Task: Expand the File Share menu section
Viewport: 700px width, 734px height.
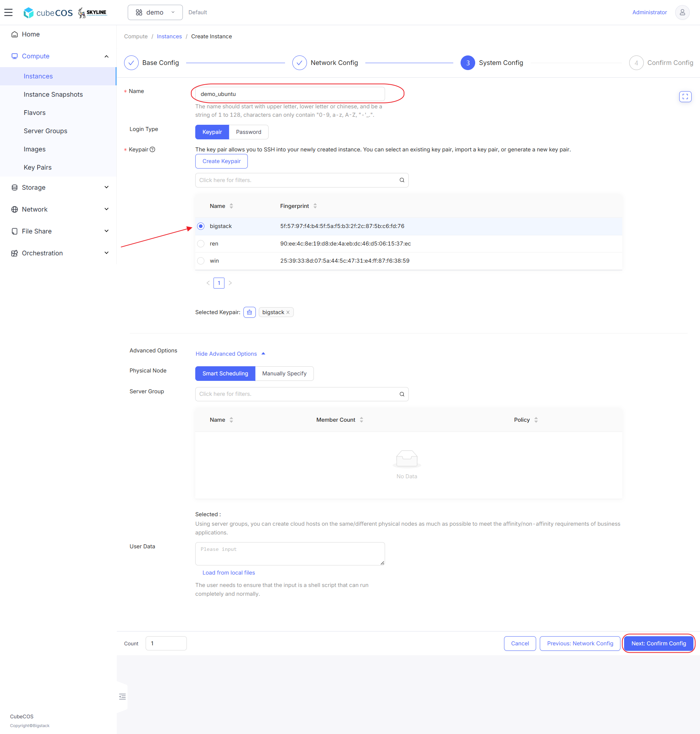Action: pos(106,231)
